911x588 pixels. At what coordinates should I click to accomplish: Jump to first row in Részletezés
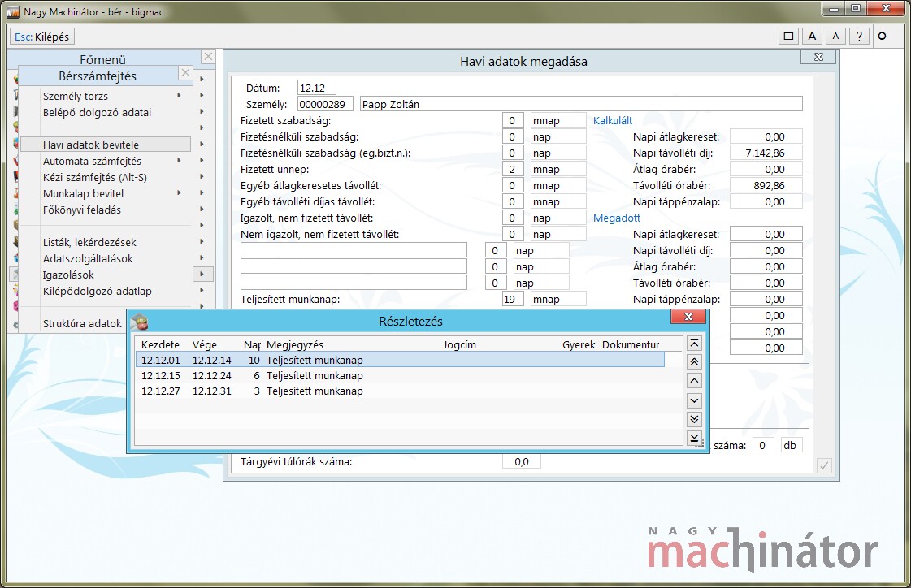[694, 343]
